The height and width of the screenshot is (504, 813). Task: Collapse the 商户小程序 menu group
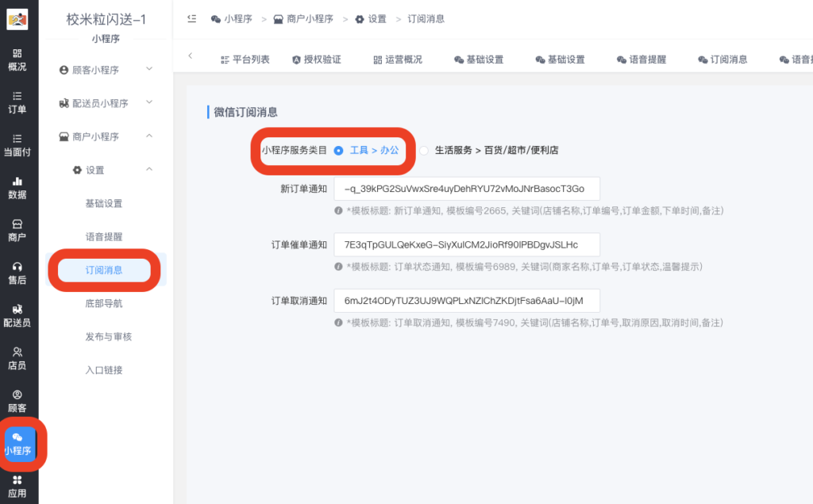click(106, 137)
